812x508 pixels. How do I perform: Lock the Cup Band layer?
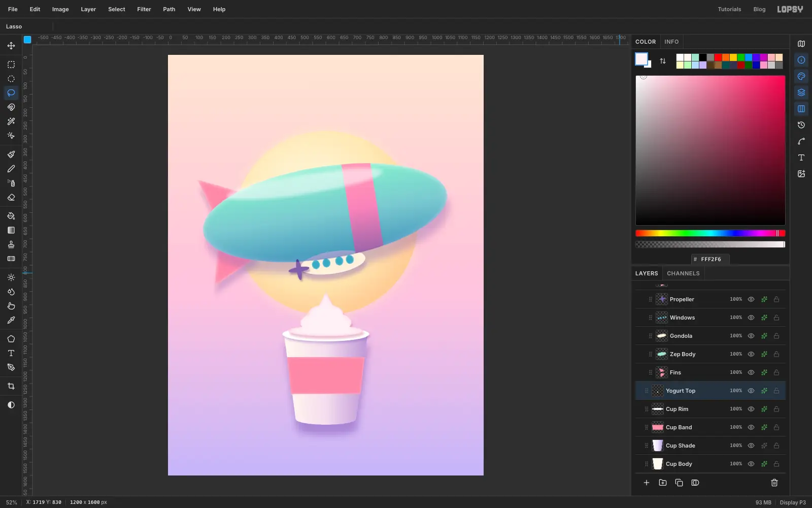click(776, 427)
